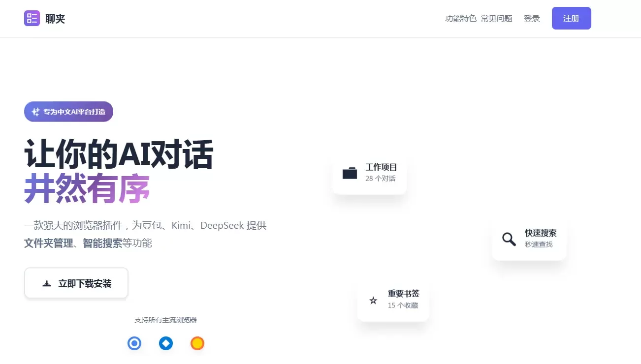Click the 专为中文AI平台打造 badge text

74,112
